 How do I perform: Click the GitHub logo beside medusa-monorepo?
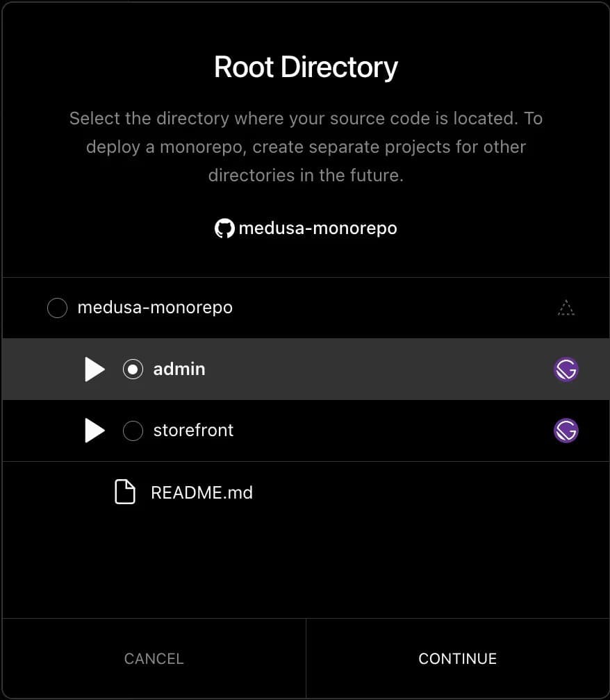(x=224, y=228)
